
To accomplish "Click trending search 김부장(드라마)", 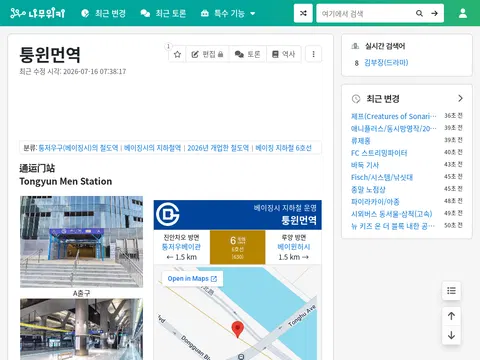I will (386, 63).
